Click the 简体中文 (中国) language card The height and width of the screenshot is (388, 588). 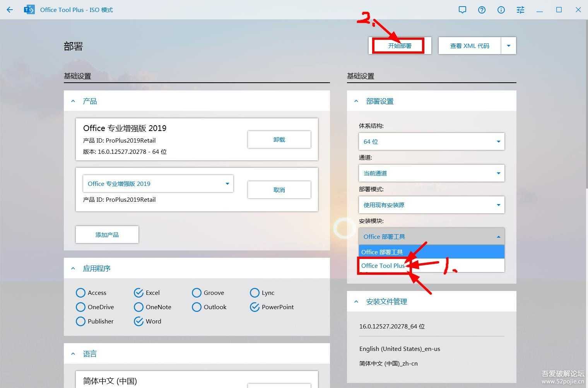(197, 379)
